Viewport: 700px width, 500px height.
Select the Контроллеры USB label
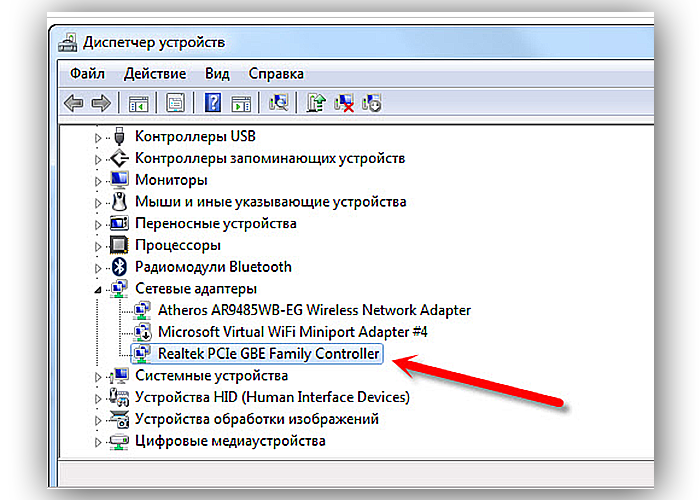pos(195,136)
